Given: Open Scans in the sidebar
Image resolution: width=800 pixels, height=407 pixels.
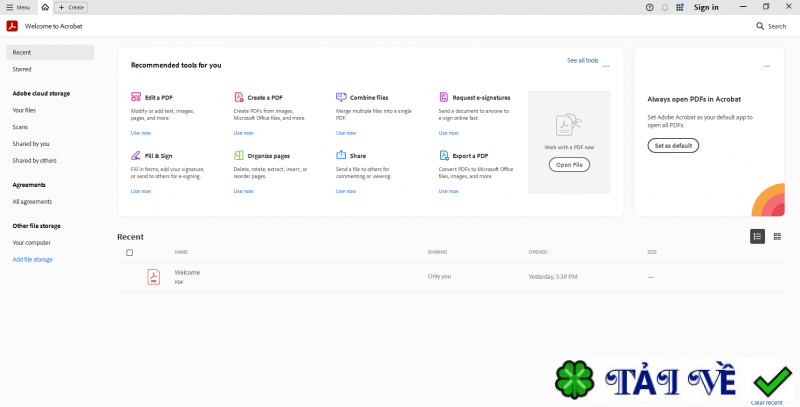Looking at the screenshot, I should (20, 127).
